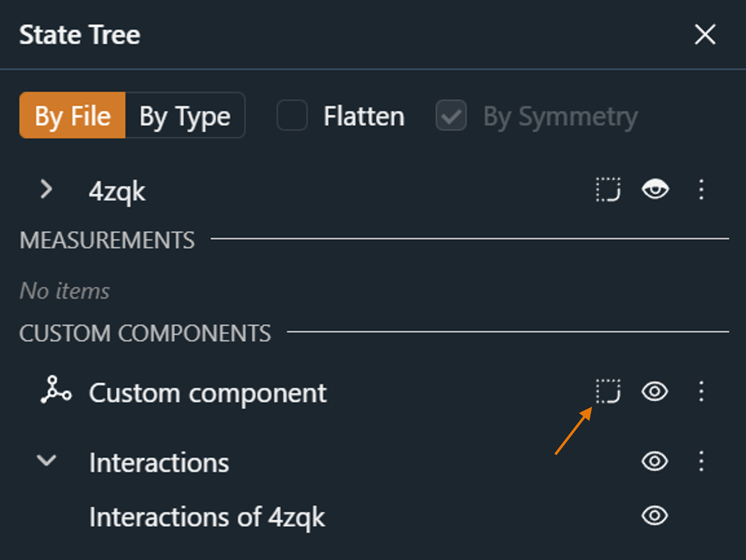746x560 pixels.
Task: Open the three-dot menu for Custom component
Action: click(x=701, y=391)
